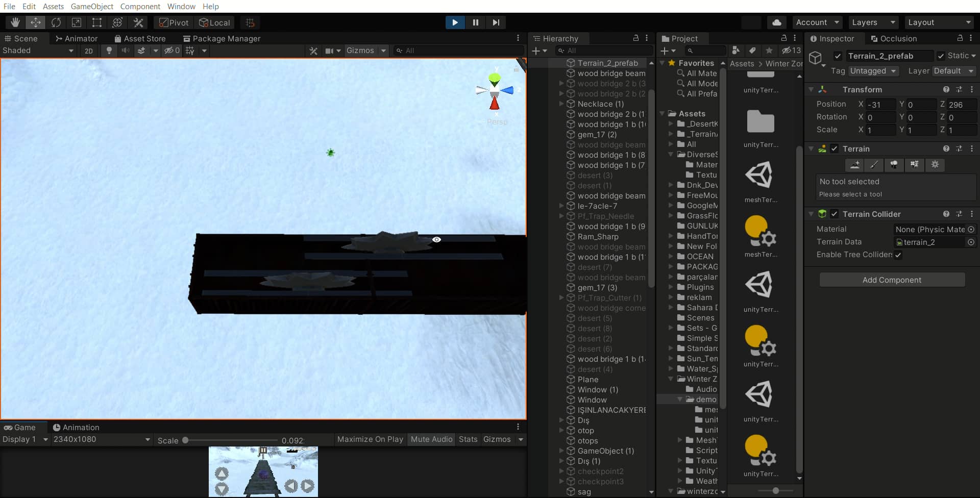This screenshot has width=980, height=498.
Task: Click the Play button
Action: [x=455, y=22]
